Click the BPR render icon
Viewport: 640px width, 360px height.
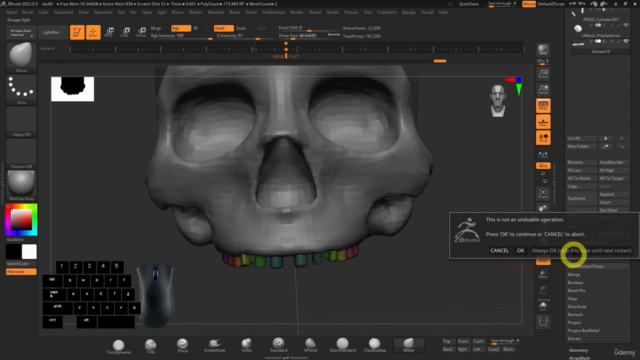pos(543,50)
